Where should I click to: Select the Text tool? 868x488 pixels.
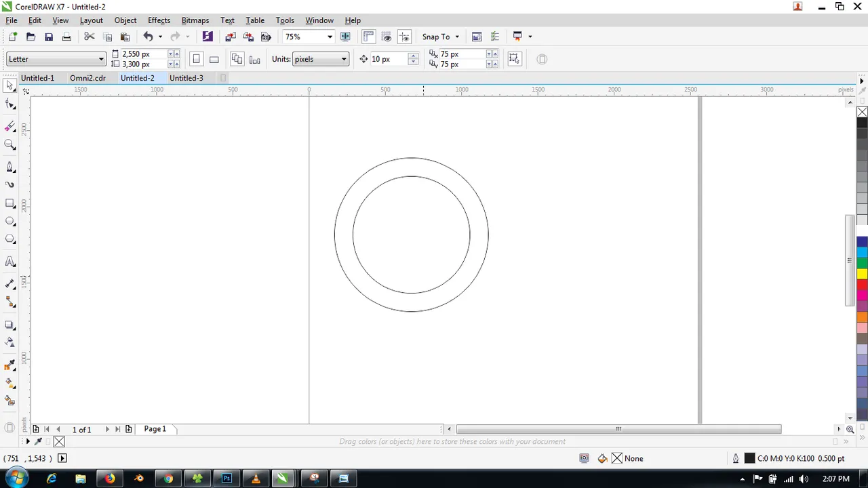tap(10, 262)
